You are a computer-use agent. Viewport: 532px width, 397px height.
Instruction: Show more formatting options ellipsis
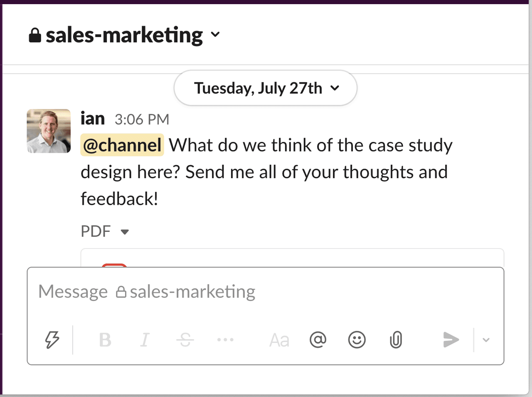pos(225,340)
